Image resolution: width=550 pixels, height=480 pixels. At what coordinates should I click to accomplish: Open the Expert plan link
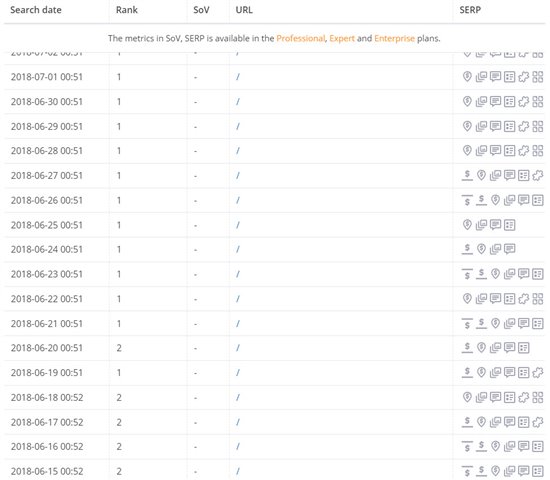342,38
